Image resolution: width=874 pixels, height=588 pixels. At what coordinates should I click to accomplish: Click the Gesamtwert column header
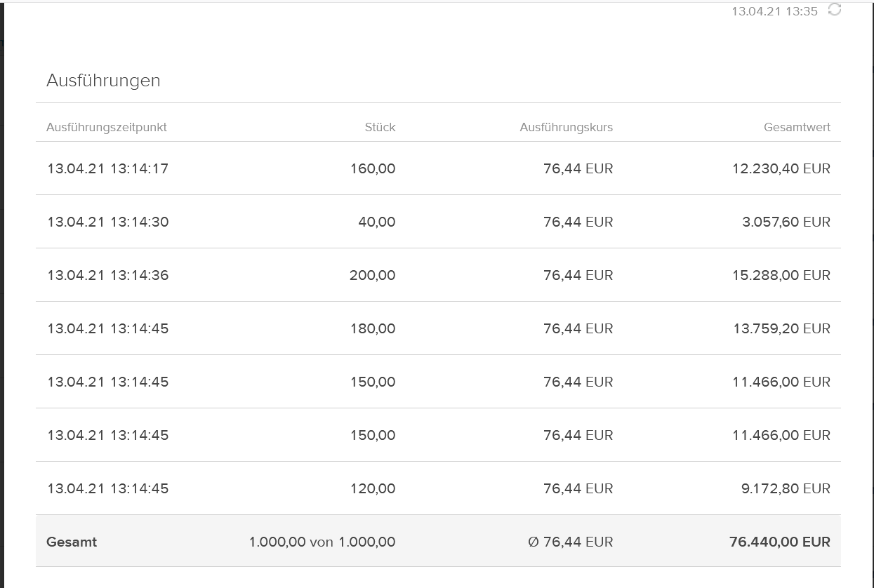click(797, 127)
